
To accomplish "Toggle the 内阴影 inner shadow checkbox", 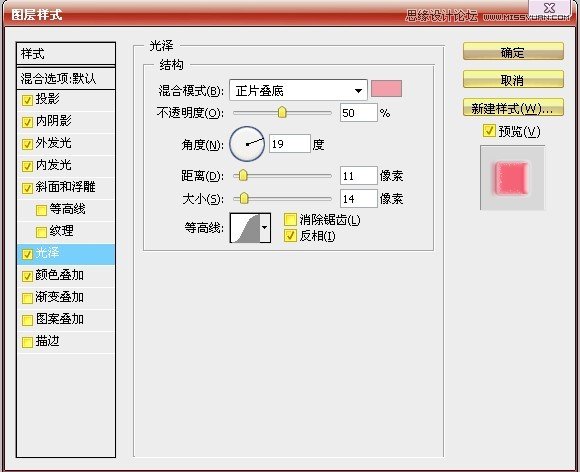I will pyautogui.click(x=27, y=122).
